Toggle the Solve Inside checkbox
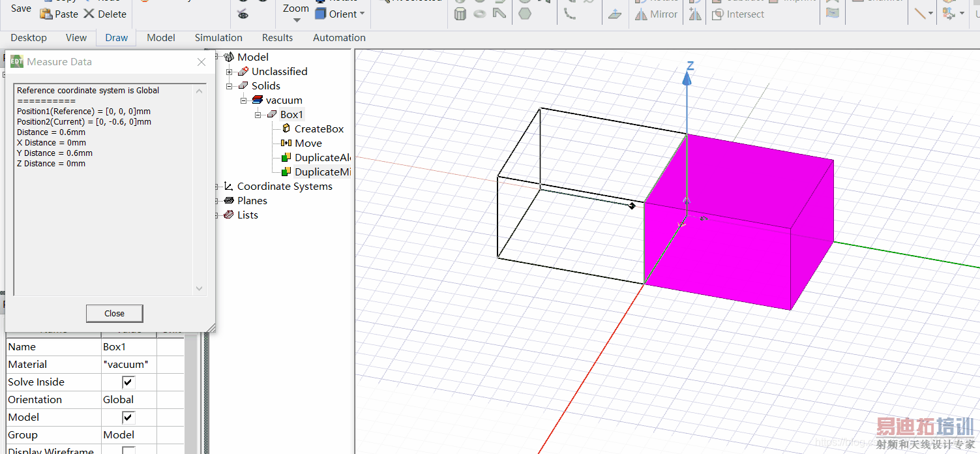The height and width of the screenshot is (454, 980). pos(128,382)
